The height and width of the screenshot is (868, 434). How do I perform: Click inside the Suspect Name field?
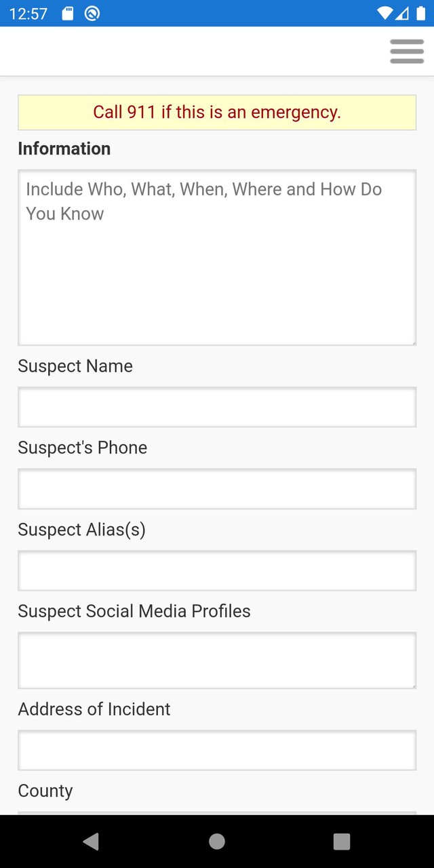tap(217, 407)
